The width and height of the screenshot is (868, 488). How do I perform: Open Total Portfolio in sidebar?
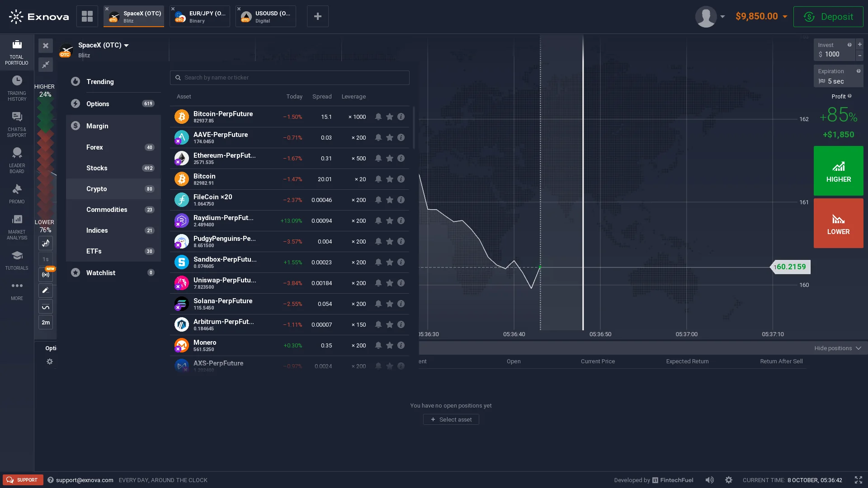pyautogui.click(x=17, y=52)
